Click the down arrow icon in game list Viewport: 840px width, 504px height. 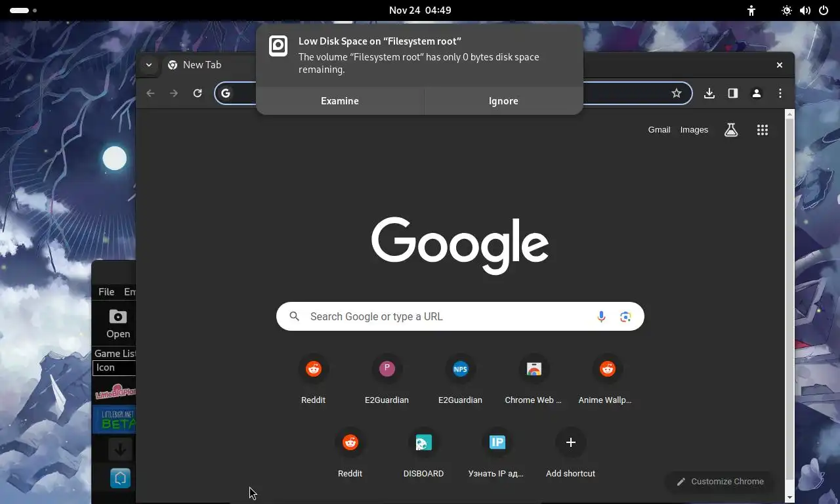coord(120,450)
